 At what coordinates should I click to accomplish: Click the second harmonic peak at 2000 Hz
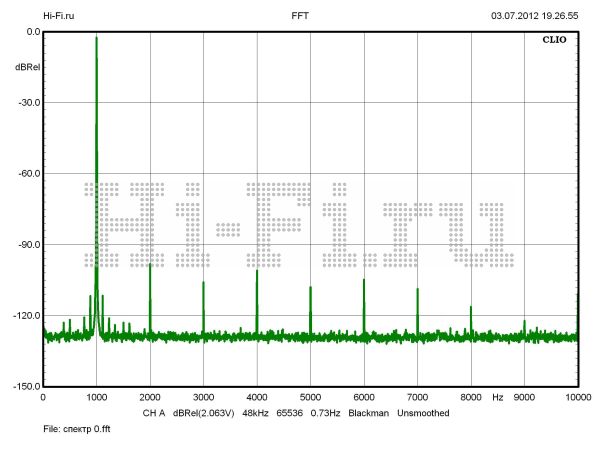pyautogui.click(x=150, y=266)
